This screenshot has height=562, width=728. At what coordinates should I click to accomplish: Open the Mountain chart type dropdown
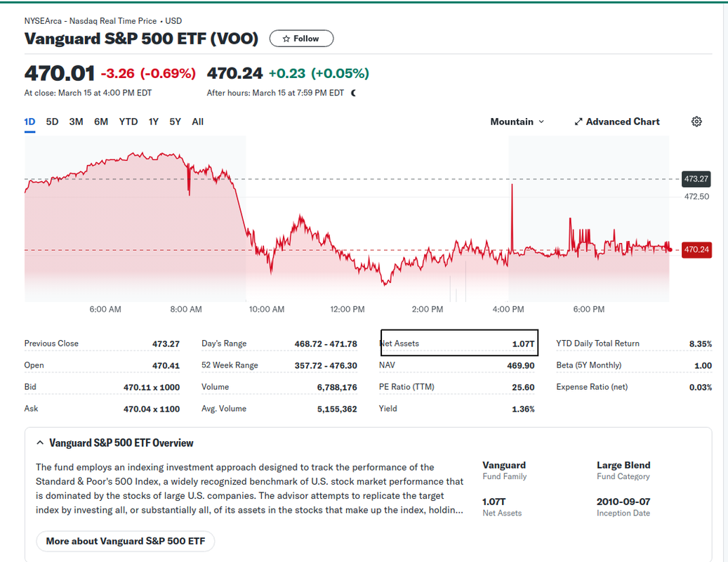517,122
